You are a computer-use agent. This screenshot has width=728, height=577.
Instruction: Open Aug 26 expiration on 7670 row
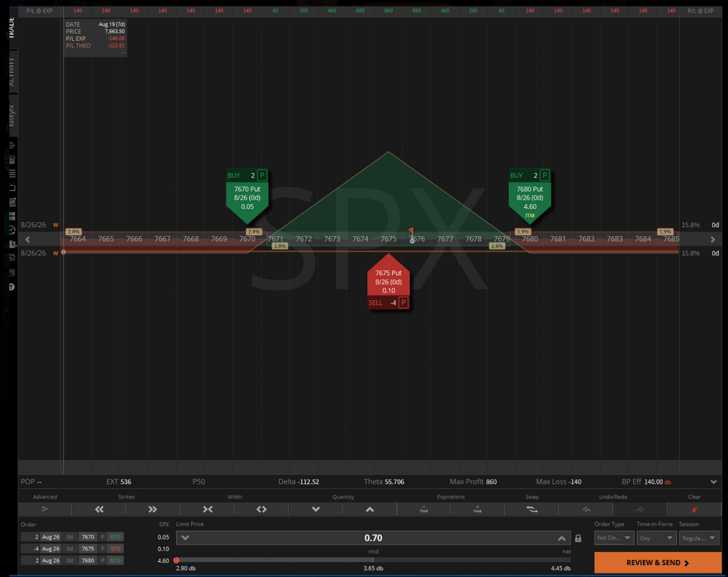(50, 537)
